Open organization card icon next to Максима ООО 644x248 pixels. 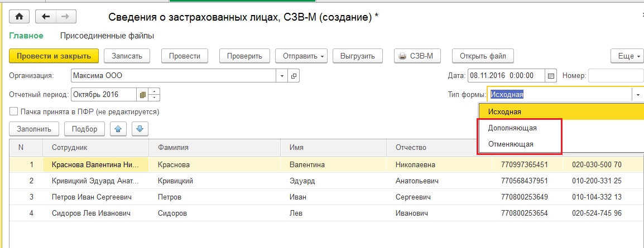[294, 76]
